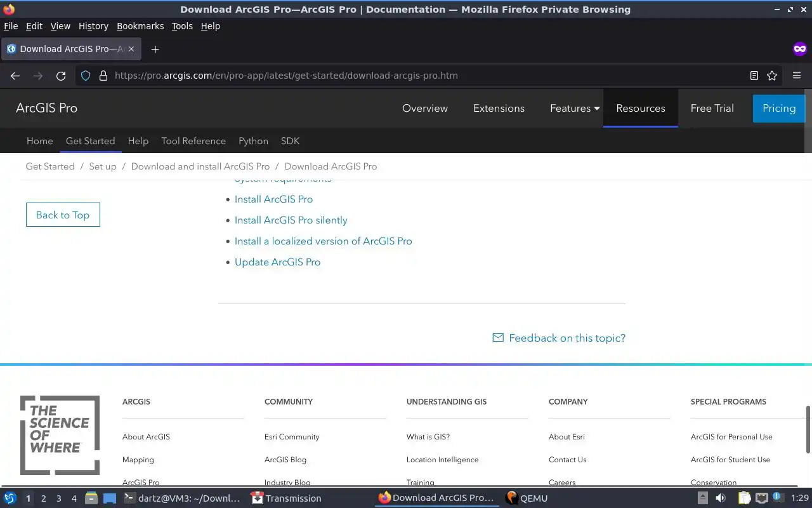This screenshot has width=812, height=508.
Task: Show the desktop via the blue taskbar icon
Action: (110, 498)
